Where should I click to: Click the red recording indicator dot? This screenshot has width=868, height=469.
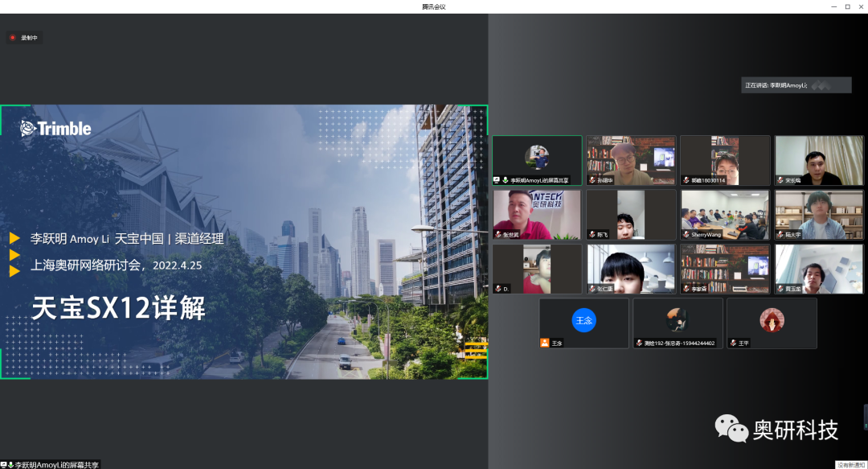(x=13, y=38)
